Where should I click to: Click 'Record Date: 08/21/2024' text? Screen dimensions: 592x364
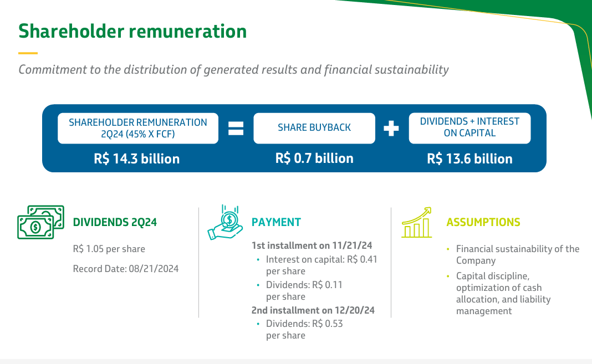tap(126, 269)
